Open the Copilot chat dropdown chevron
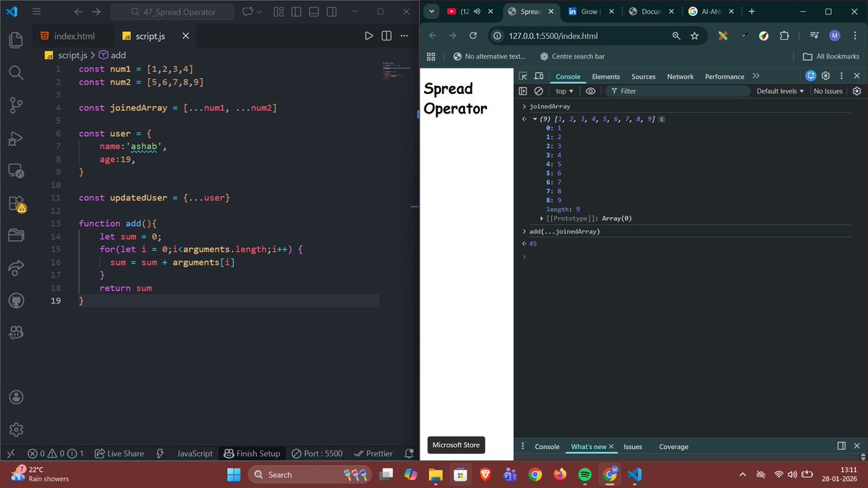868x488 pixels. (x=260, y=12)
